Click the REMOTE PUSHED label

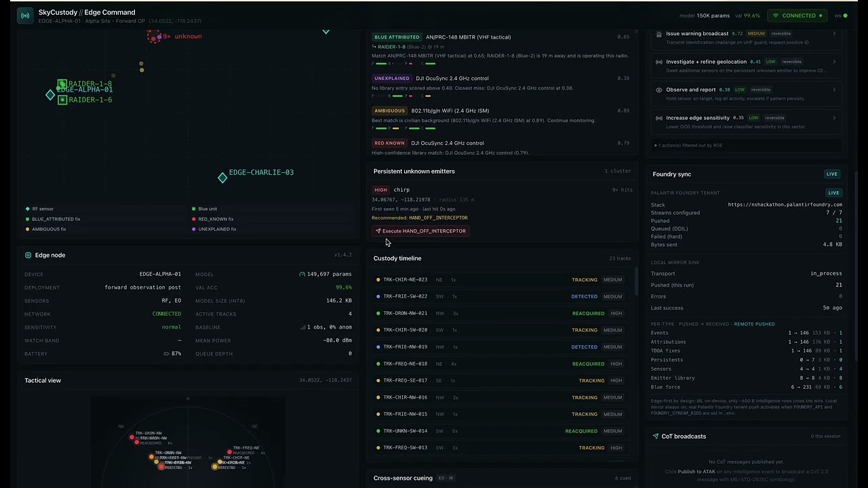[754, 324]
